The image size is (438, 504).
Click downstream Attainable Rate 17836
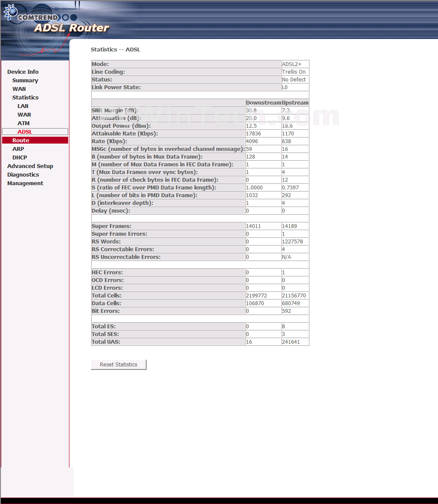(254, 133)
